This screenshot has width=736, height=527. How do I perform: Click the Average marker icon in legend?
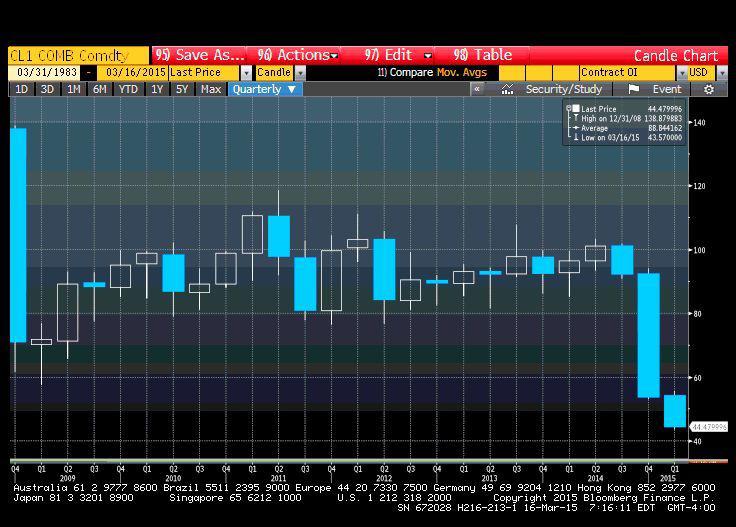click(575, 128)
